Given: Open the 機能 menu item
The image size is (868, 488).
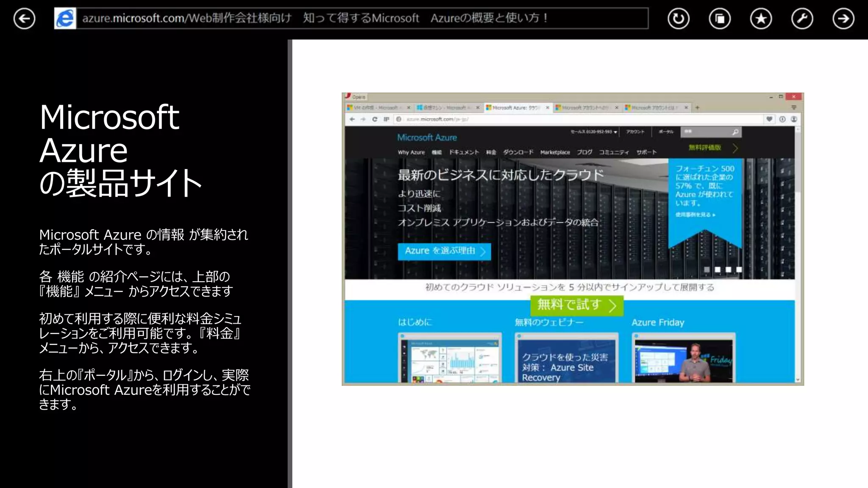Looking at the screenshot, I should pos(437,152).
